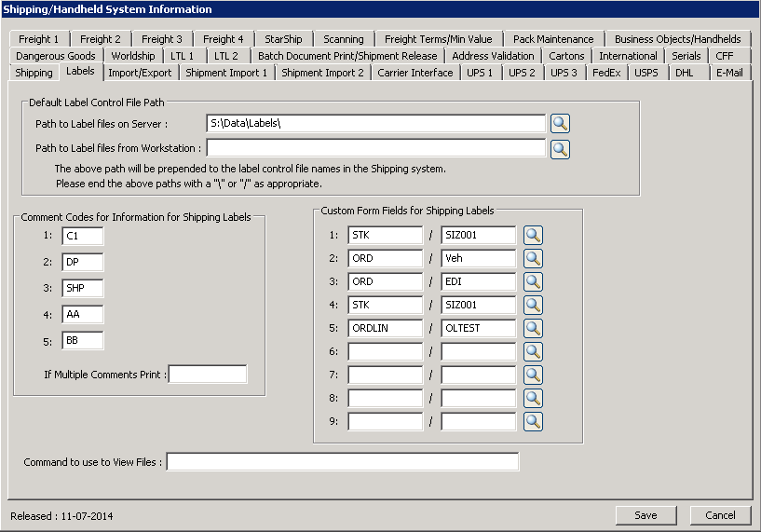Click lookup icon for workstation label path
The width and height of the screenshot is (761, 532).
point(560,148)
